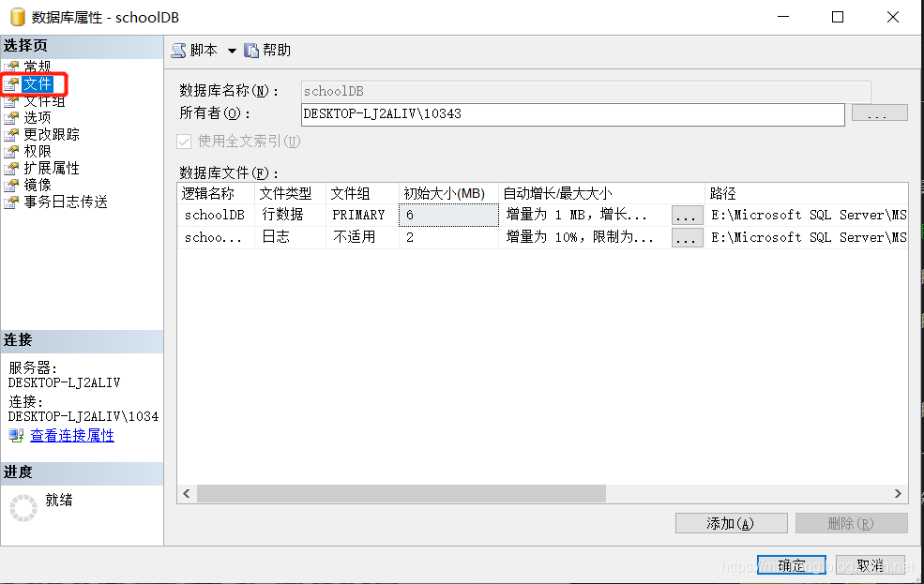Open the 镜像 page

pos(38,186)
